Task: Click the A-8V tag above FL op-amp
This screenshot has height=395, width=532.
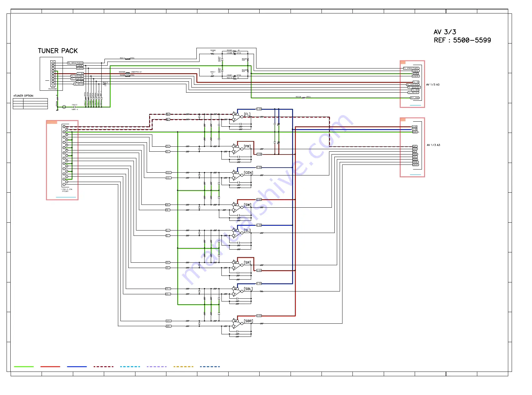Action: click(259, 109)
